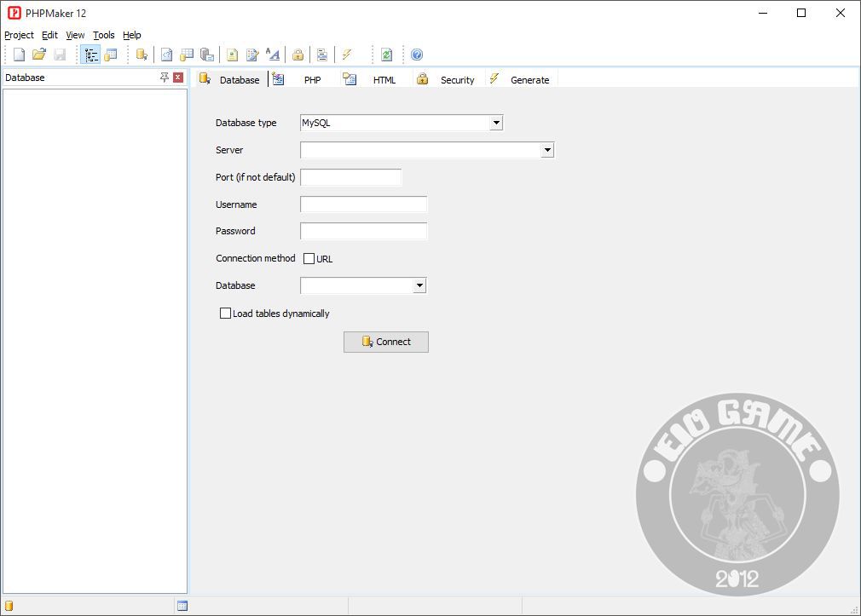Open the Database type dropdown

coord(496,123)
